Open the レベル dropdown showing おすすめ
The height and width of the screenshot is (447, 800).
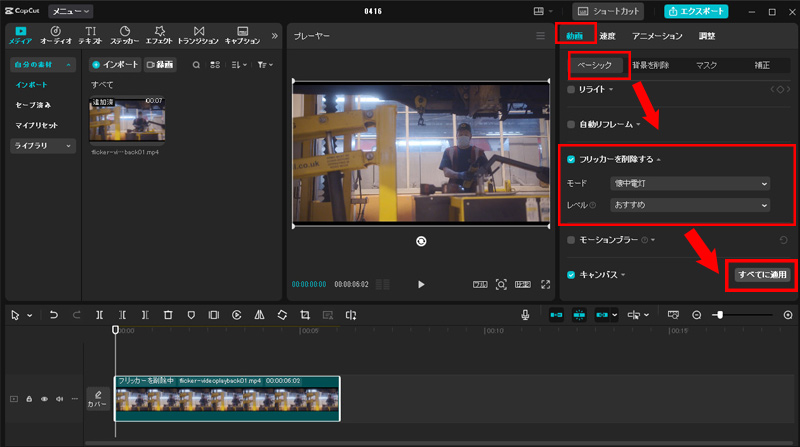tap(689, 205)
